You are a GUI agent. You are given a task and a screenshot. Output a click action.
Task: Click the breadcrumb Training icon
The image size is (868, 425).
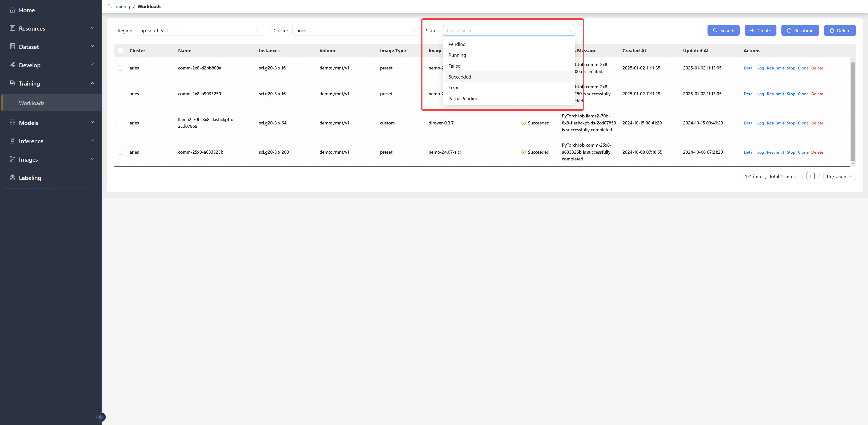pos(109,6)
